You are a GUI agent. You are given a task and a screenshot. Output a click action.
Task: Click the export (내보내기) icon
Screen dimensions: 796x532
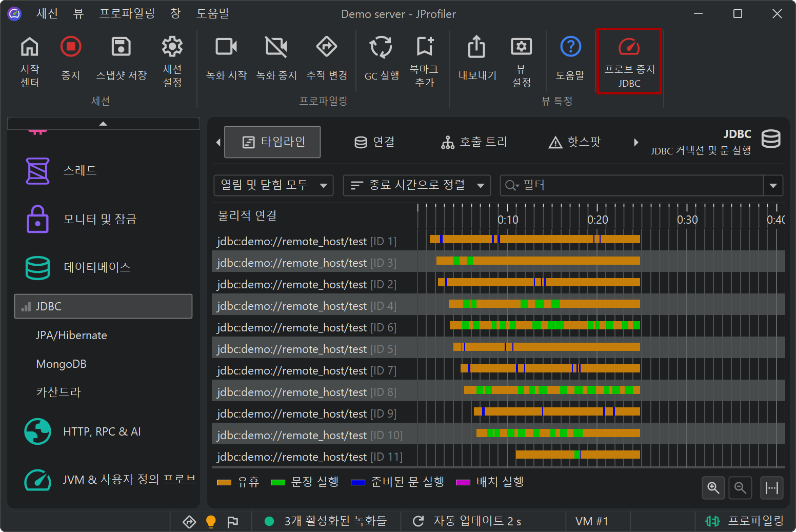[x=477, y=47]
